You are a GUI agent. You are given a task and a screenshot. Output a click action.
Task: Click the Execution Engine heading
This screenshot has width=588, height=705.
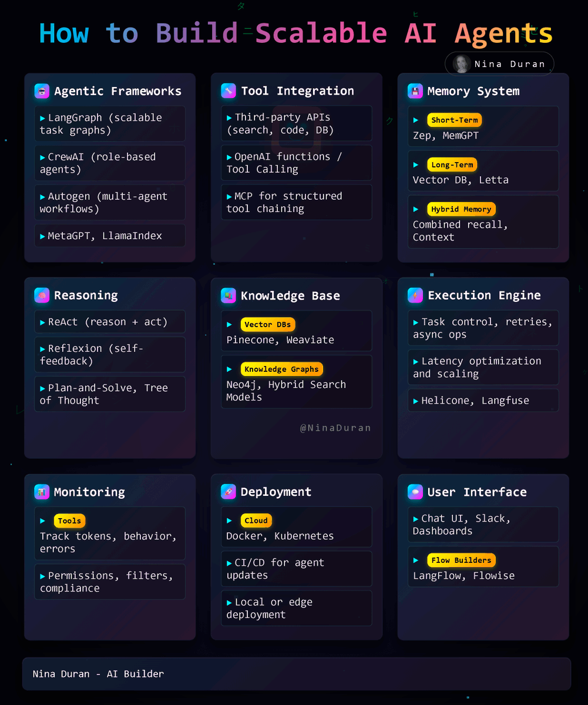click(x=484, y=296)
